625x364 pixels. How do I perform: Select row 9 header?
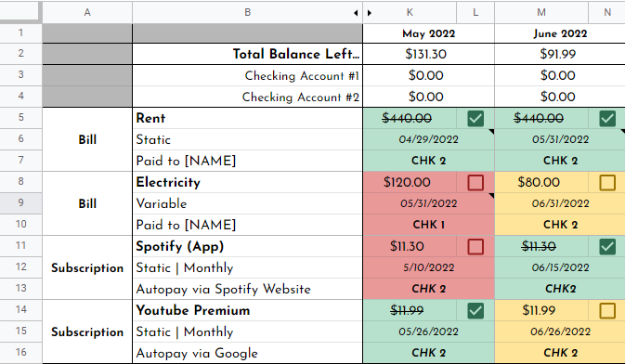pyautogui.click(x=20, y=203)
